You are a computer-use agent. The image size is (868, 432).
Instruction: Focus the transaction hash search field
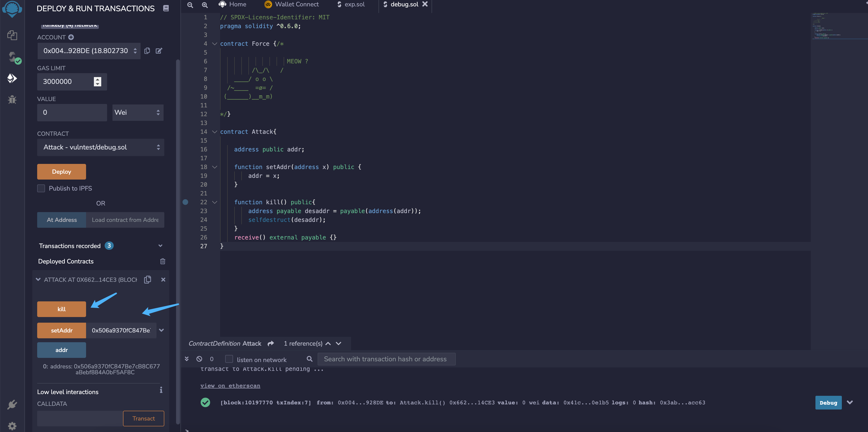click(x=386, y=359)
